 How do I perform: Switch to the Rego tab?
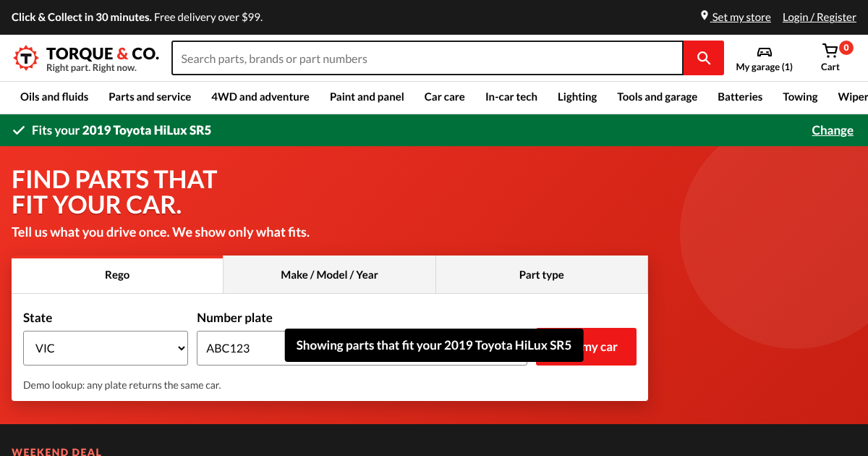117,275
